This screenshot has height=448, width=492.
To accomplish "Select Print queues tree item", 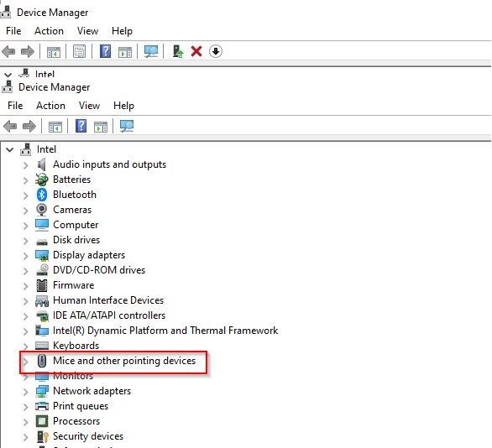I will (81, 406).
